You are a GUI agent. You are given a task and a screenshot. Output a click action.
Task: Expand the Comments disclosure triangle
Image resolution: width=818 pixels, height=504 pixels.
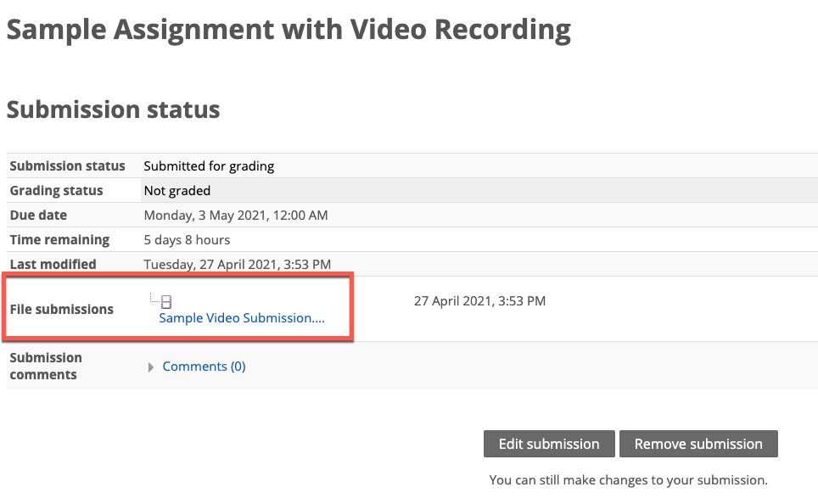click(151, 367)
